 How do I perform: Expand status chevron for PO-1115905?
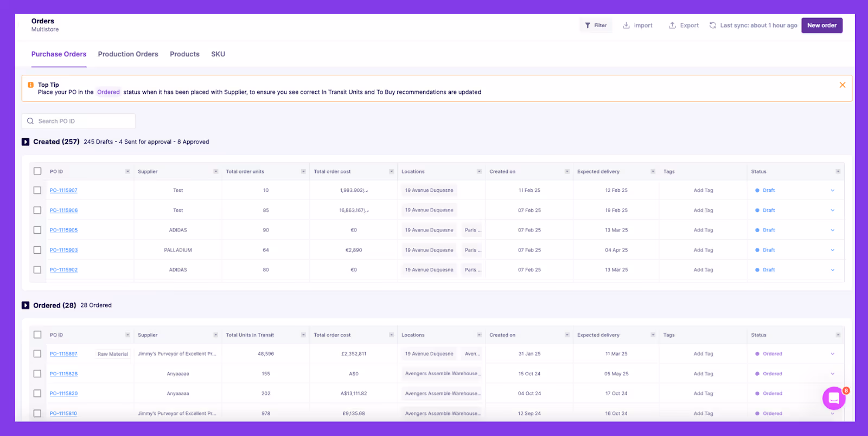[832, 230]
